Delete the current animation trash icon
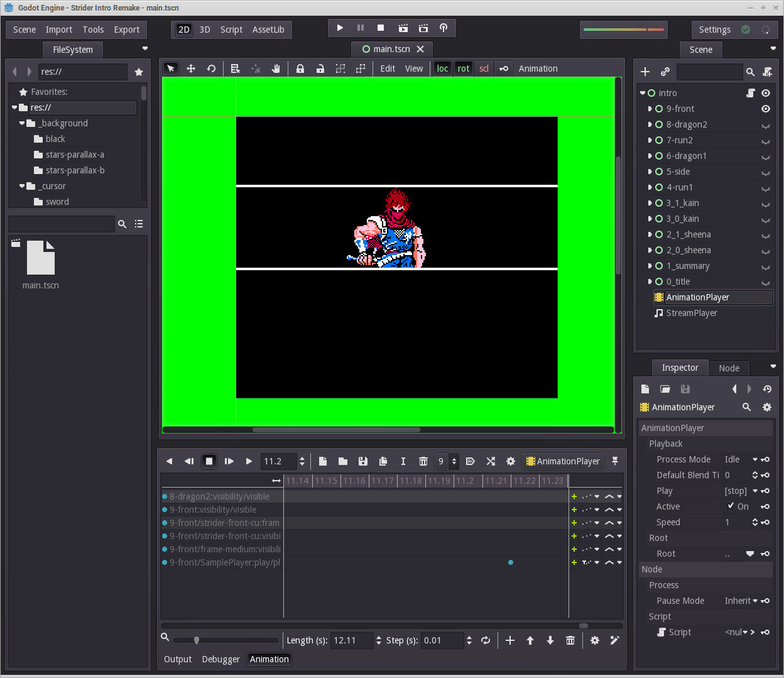The height and width of the screenshot is (678, 784). pos(423,461)
